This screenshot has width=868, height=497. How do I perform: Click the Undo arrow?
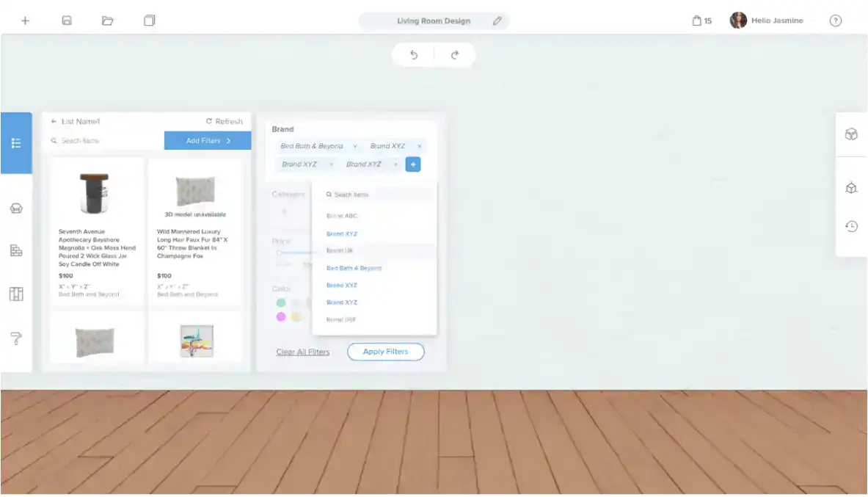coord(412,54)
